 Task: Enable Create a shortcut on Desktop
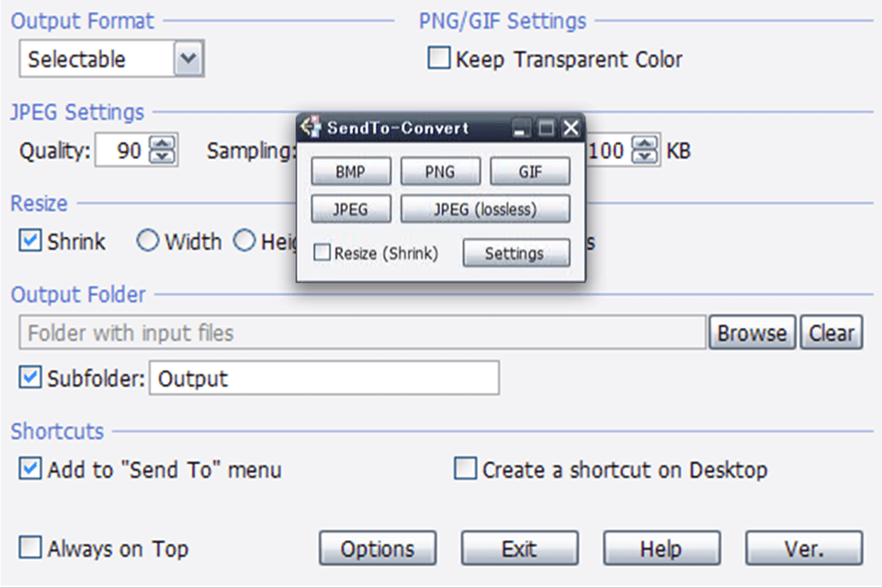point(465,469)
